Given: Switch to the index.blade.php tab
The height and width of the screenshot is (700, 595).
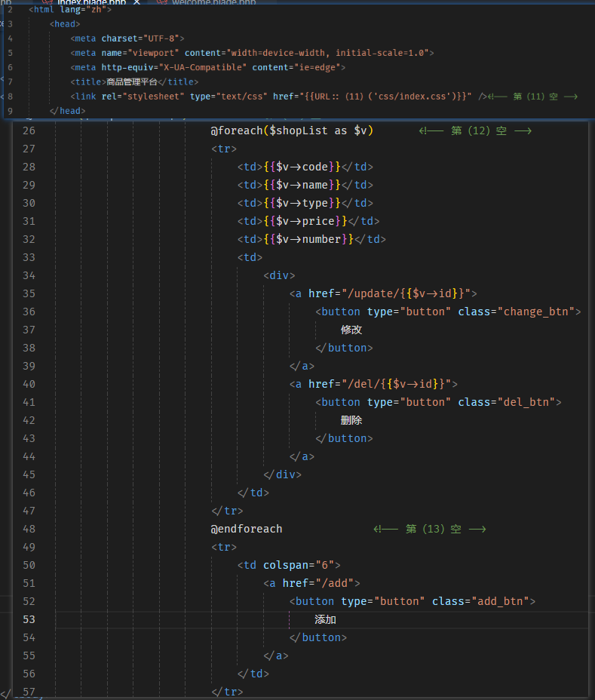Looking at the screenshot, I should pos(91,2).
